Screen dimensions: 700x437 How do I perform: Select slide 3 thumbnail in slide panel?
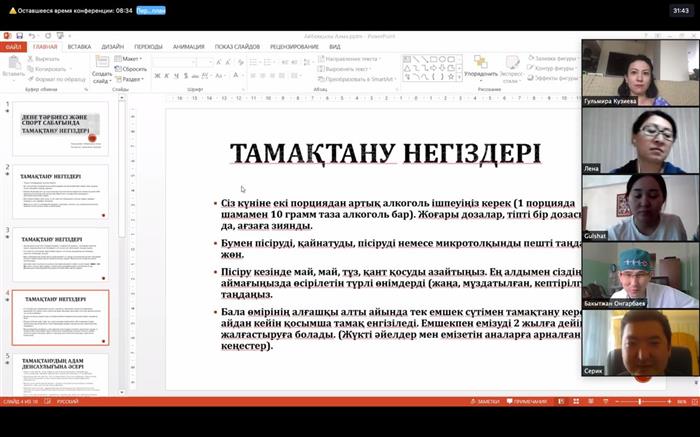[x=61, y=254]
